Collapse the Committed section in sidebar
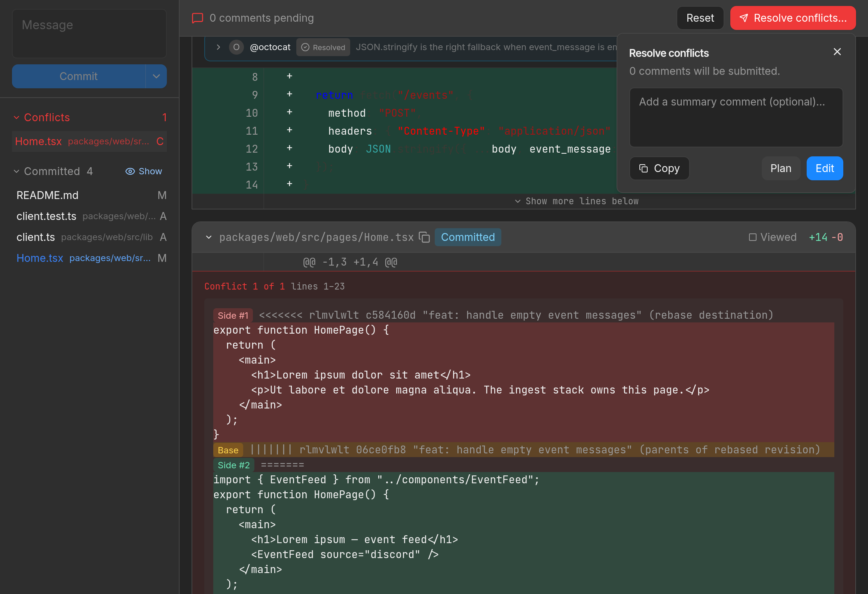The height and width of the screenshot is (594, 868). pyautogui.click(x=16, y=171)
